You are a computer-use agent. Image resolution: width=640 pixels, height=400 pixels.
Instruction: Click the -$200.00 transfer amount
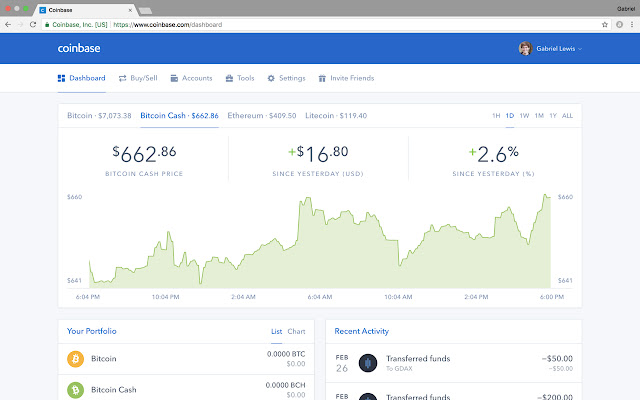coord(555,397)
